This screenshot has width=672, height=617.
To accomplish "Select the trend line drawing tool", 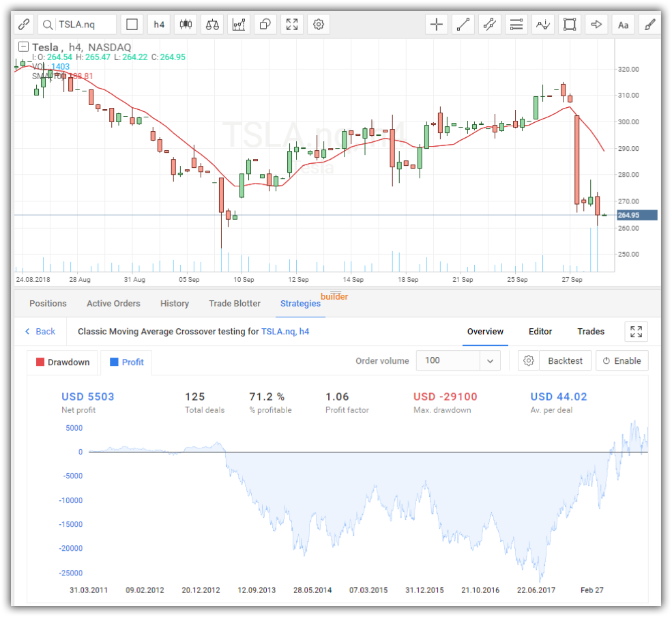I will tap(463, 25).
